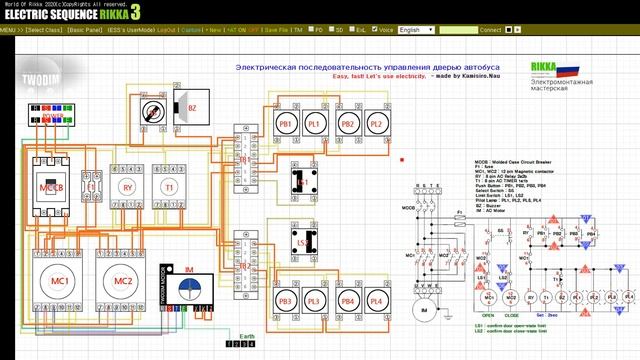Select the RY relay component

click(x=127, y=187)
